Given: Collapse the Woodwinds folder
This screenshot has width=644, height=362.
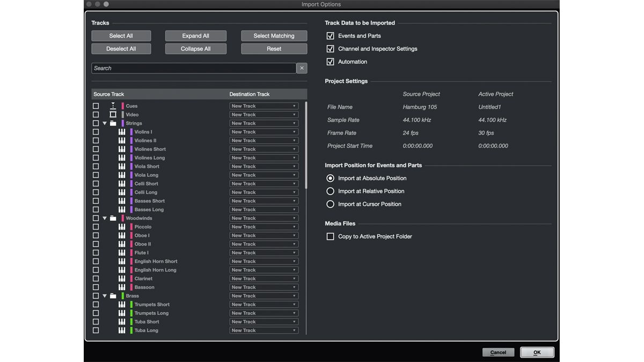Looking at the screenshot, I should pyautogui.click(x=105, y=218).
